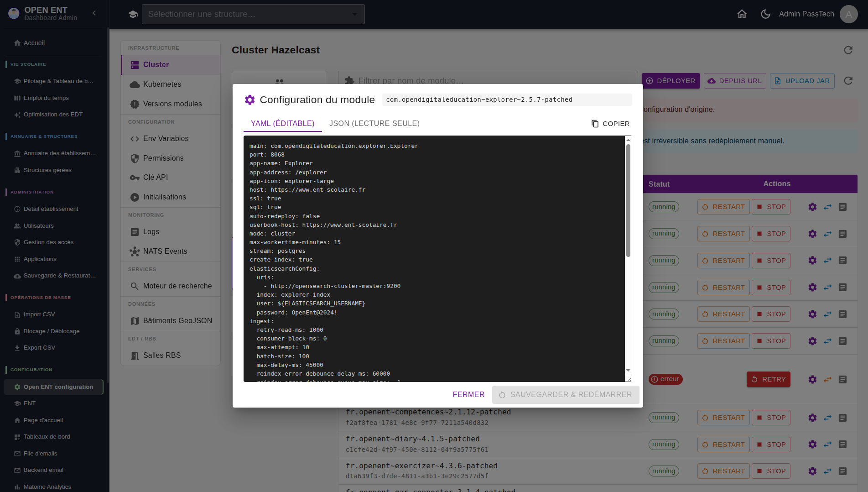Open Logs monitoring item

pyautogui.click(x=171, y=232)
